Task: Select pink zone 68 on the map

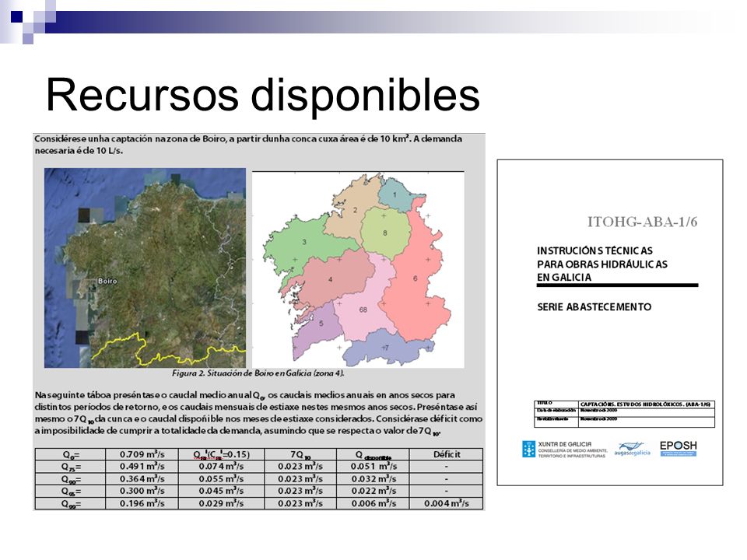Action: tap(363, 310)
